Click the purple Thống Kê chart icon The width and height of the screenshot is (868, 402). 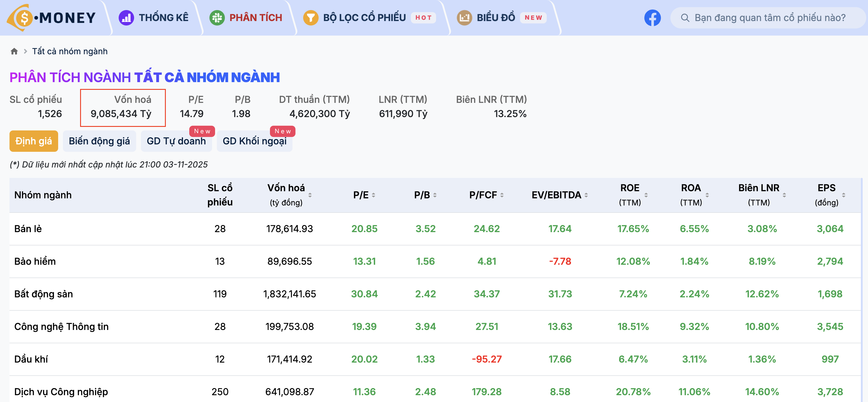tap(126, 17)
